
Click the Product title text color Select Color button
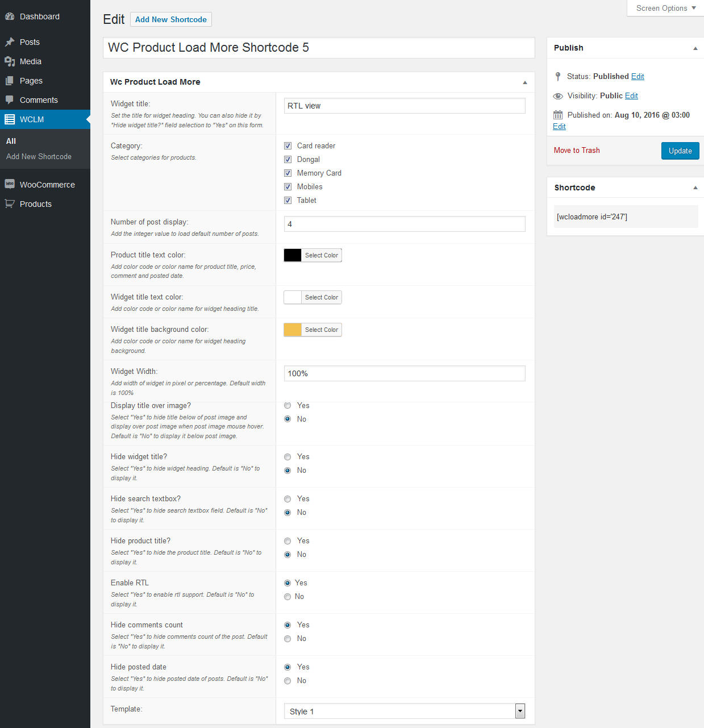point(321,255)
